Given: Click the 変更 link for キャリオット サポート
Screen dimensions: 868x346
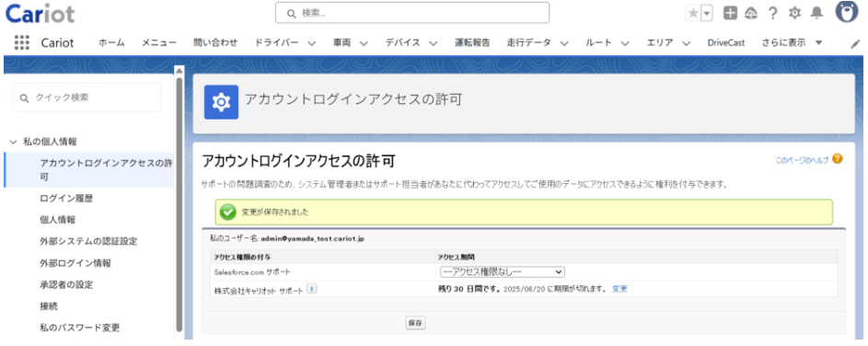Looking at the screenshot, I should click(x=620, y=289).
